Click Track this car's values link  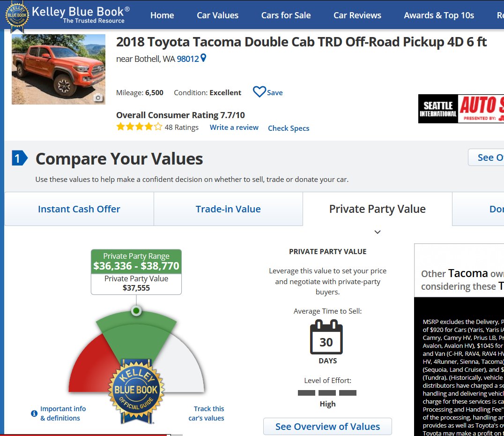pyautogui.click(x=207, y=413)
